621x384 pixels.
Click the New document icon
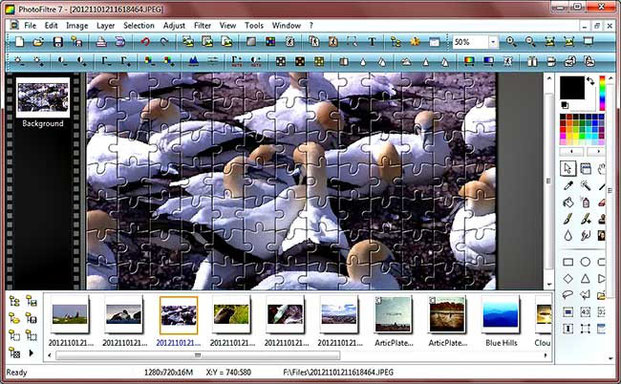point(19,42)
